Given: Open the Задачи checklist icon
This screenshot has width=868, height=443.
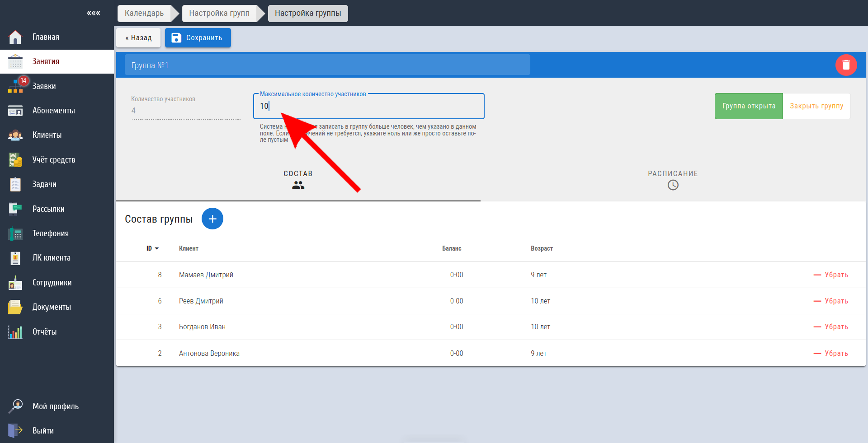Looking at the screenshot, I should tap(15, 184).
